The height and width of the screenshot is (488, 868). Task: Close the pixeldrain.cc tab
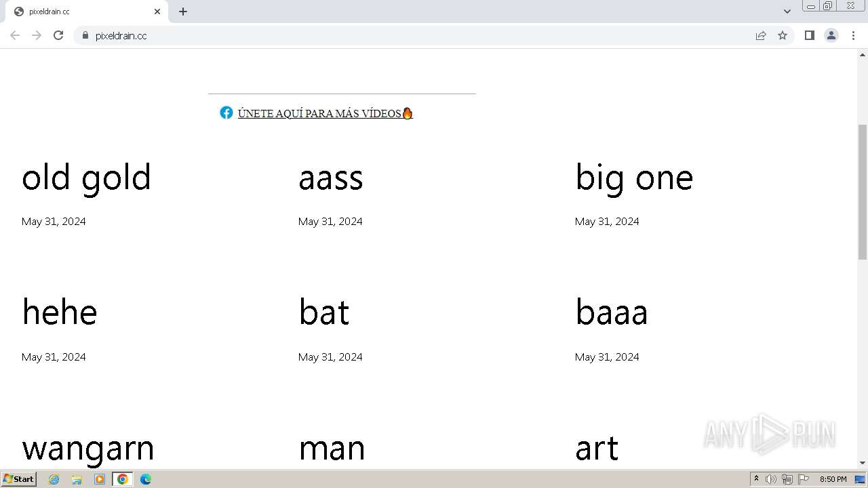pos(157,12)
